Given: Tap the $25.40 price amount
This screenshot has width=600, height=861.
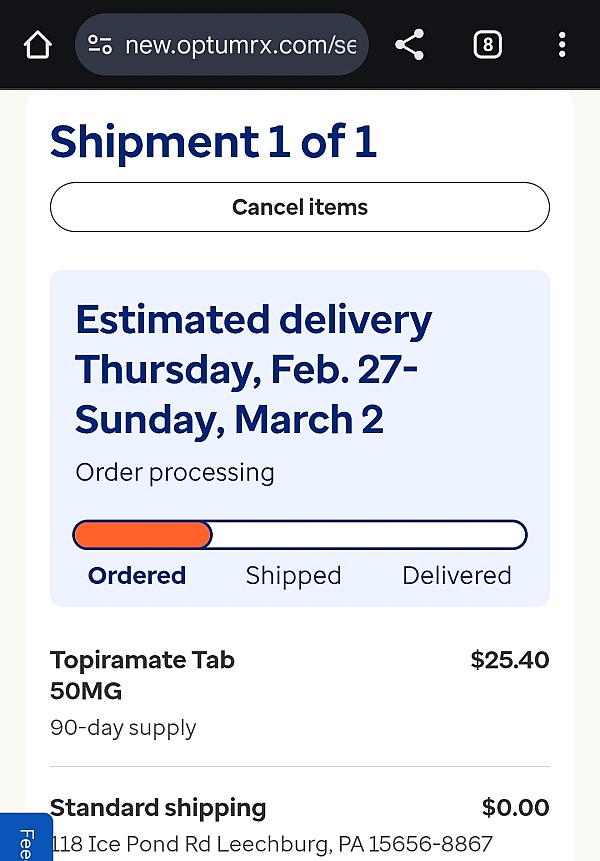Looking at the screenshot, I should tap(510, 659).
